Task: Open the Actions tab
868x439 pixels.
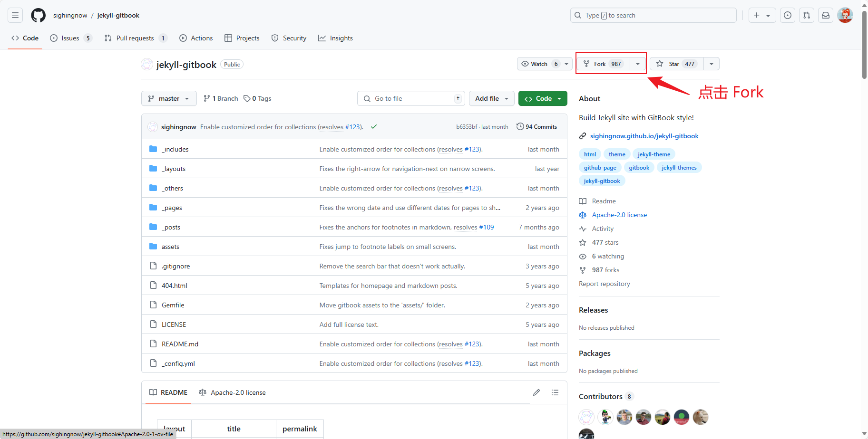Action: [x=196, y=38]
